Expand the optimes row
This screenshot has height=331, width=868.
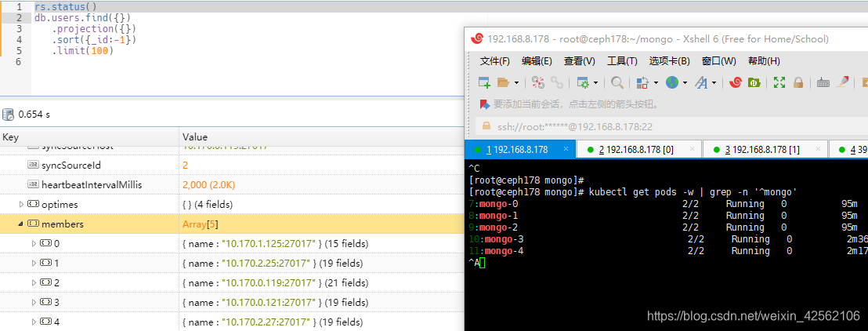[x=22, y=205]
